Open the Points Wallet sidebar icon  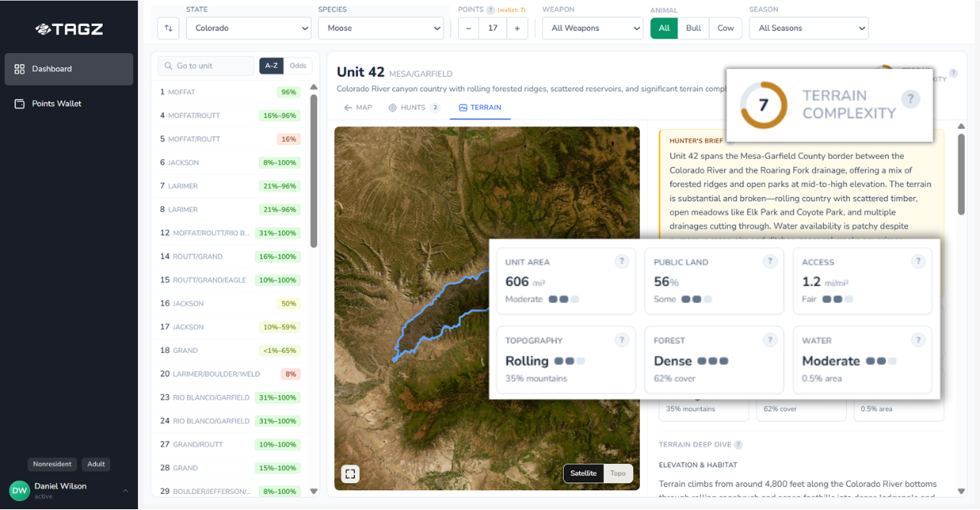tap(18, 104)
